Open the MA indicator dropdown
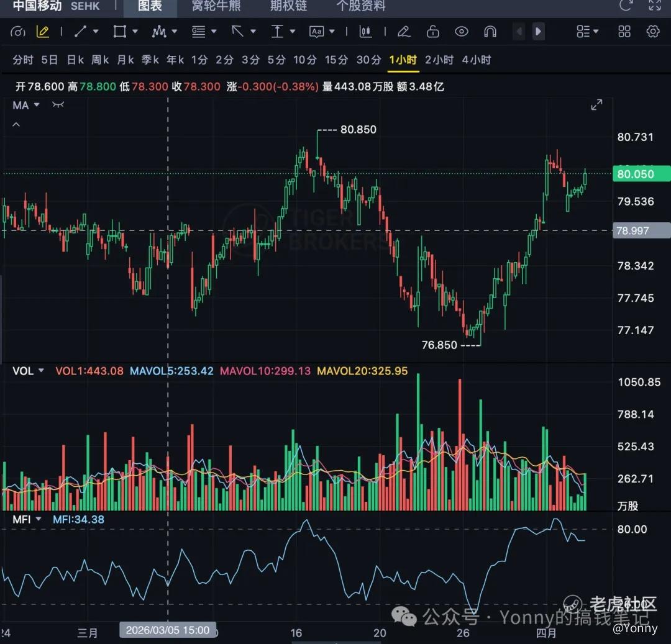 tap(36, 105)
